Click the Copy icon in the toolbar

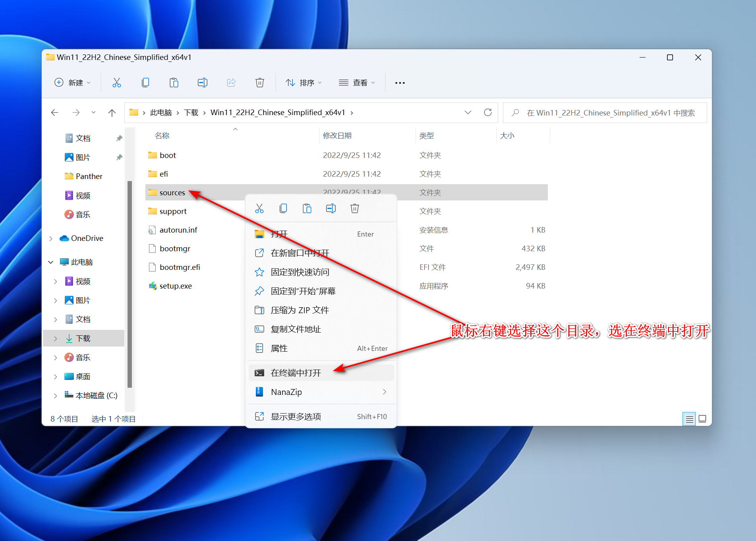(145, 83)
